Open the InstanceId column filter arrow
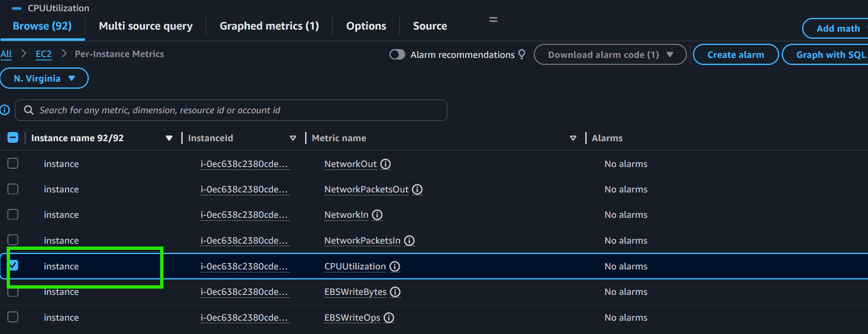The image size is (868, 334). (x=293, y=138)
